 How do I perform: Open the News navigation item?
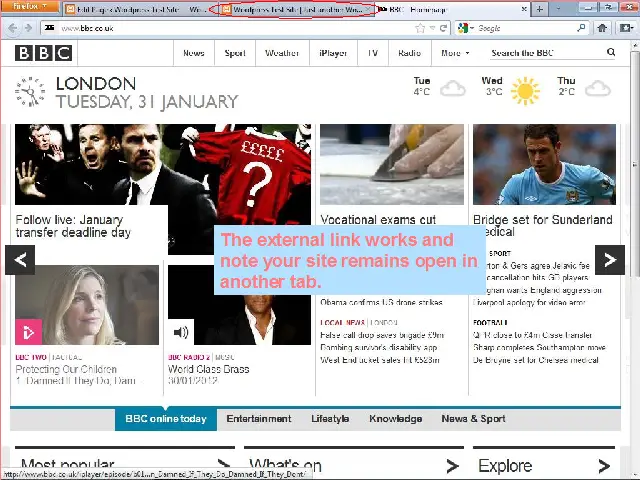click(193, 53)
